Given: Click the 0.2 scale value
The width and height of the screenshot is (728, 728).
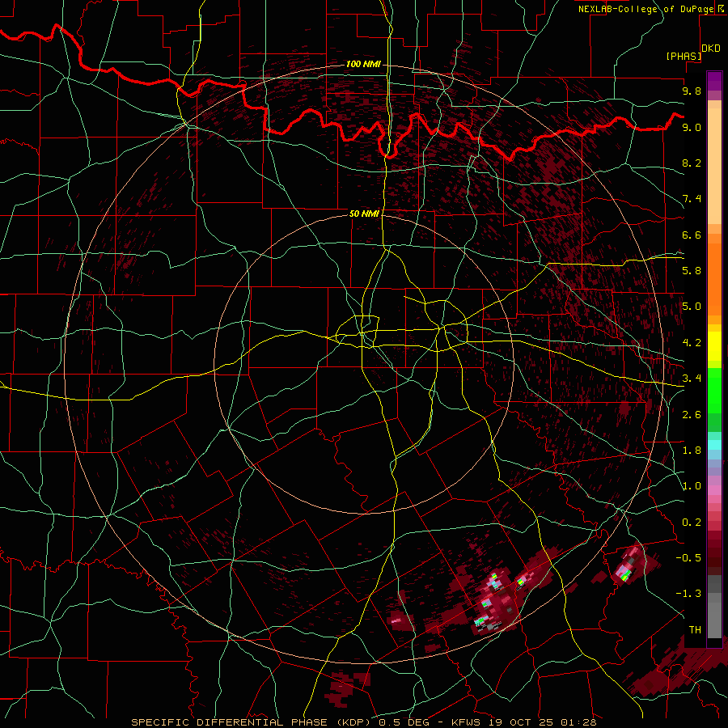Looking at the screenshot, I should pos(692,523).
